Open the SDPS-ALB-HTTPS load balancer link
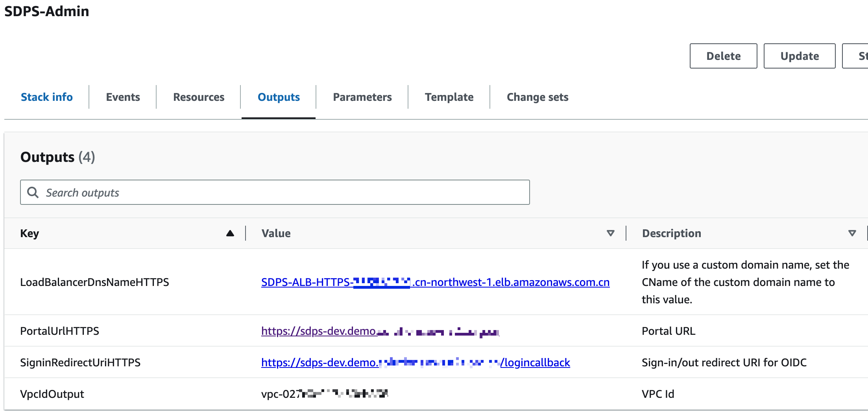Image resolution: width=868 pixels, height=412 pixels. [435, 282]
